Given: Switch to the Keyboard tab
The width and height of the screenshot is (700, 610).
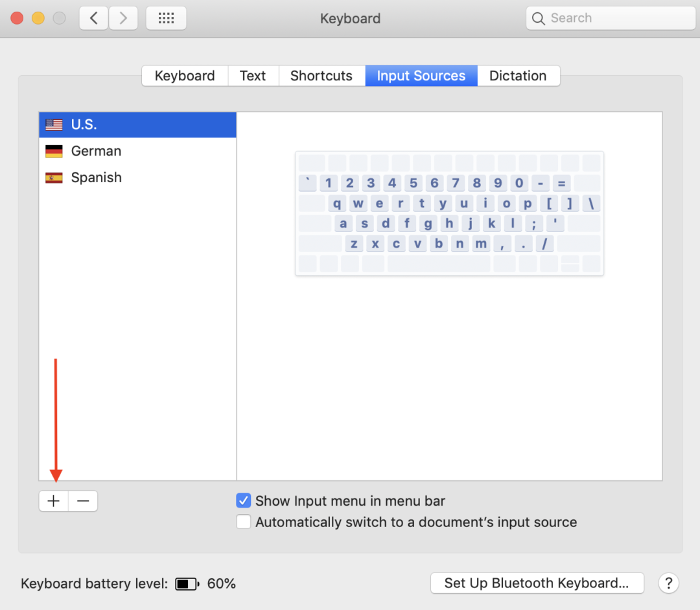Looking at the screenshot, I should [185, 76].
